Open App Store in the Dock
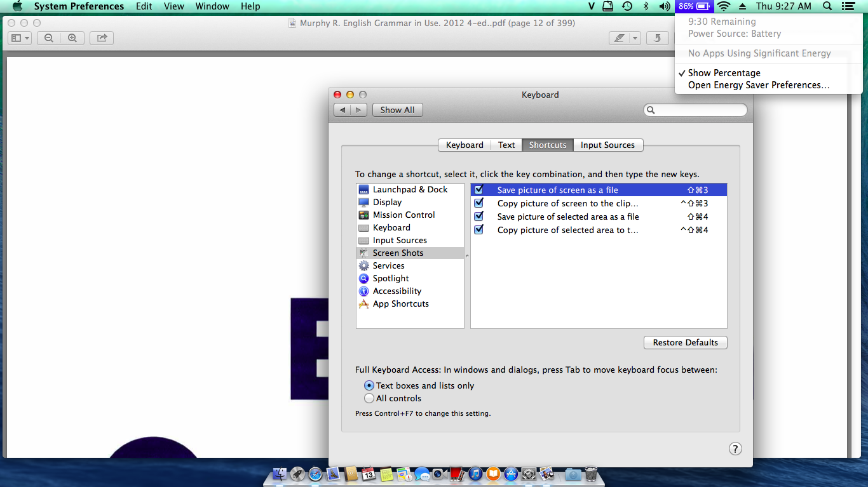Image resolution: width=868 pixels, height=487 pixels. pyautogui.click(x=512, y=474)
